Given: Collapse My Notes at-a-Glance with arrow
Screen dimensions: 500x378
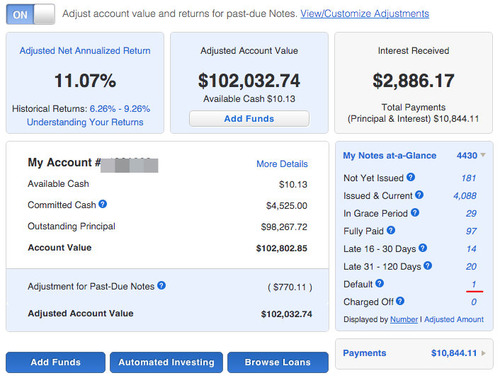Looking at the screenshot, I should pyautogui.click(x=483, y=155).
